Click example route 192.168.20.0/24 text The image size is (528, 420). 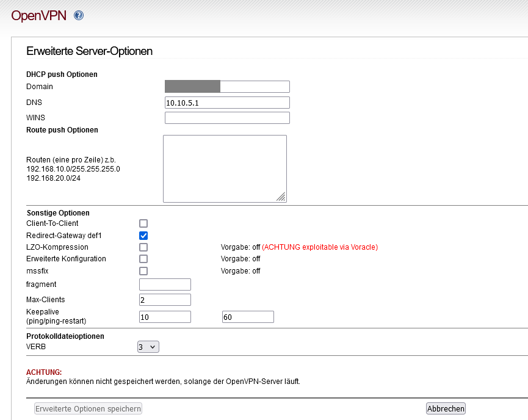(54, 178)
